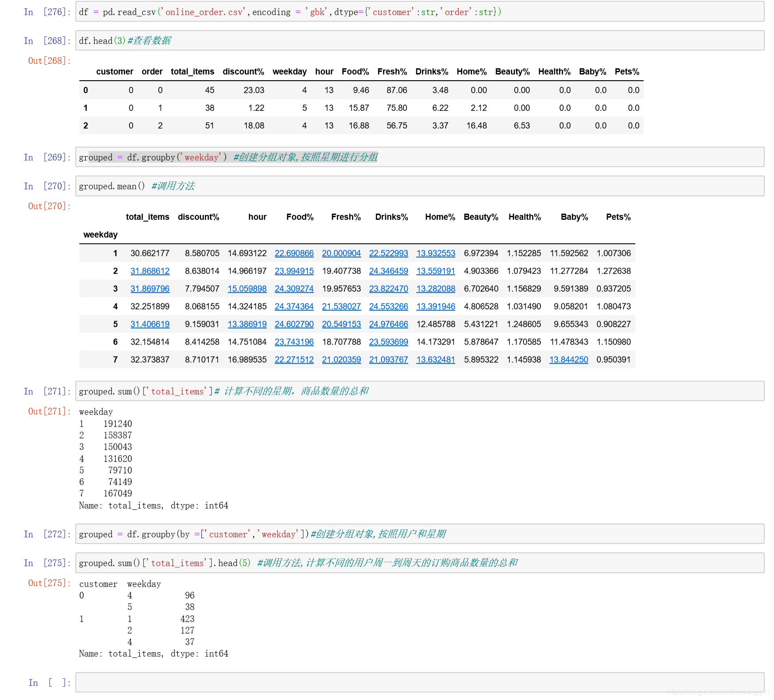The image size is (774, 700).
Task: Click the 167049 sum value
Action: coord(117,493)
